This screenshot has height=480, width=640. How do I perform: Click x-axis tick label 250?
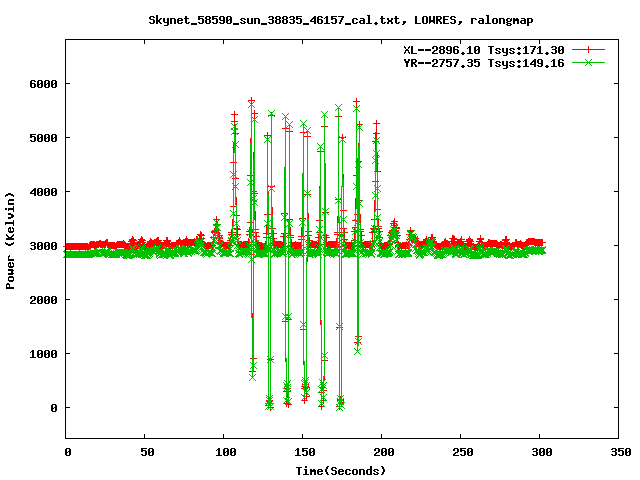tap(463, 452)
